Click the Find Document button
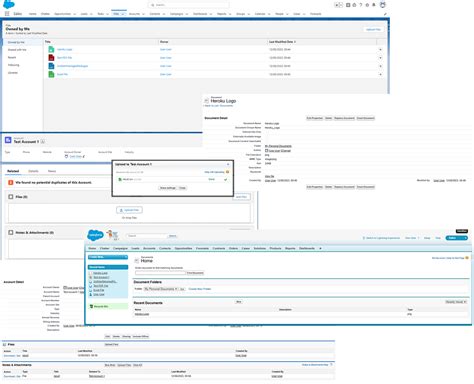The image size is (474, 384). 195,273
